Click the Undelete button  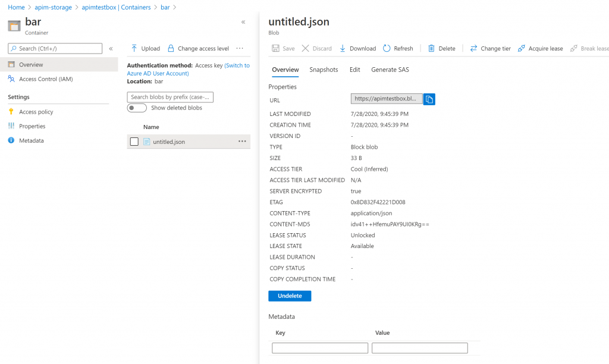290,296
